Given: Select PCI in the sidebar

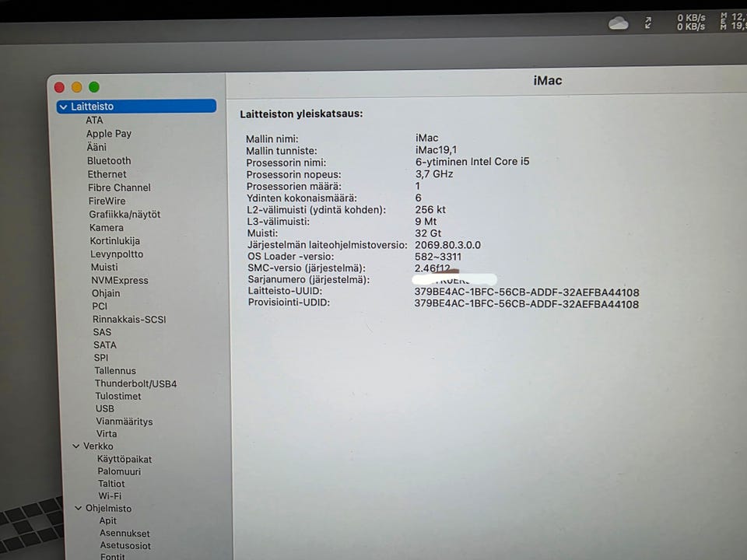Looking at the screenshot, I should pos(100,306).
